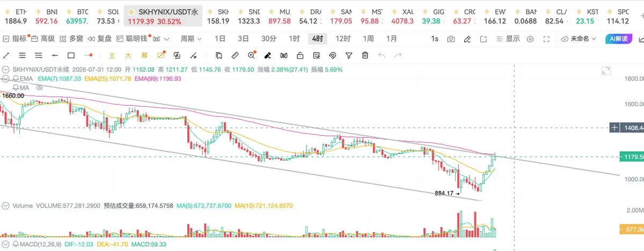
Task: Enter fullscreen with the expand icon
Action: [x=547, y=39]
